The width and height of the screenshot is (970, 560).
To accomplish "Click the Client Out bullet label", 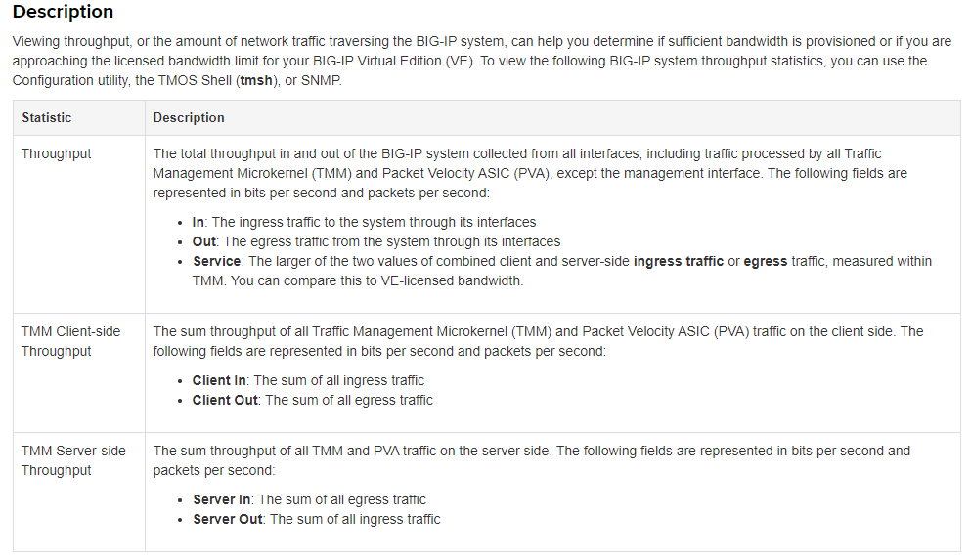I will point(225,400).
